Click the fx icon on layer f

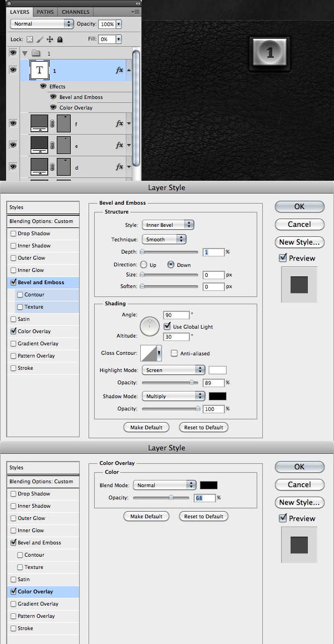point(119,123)
